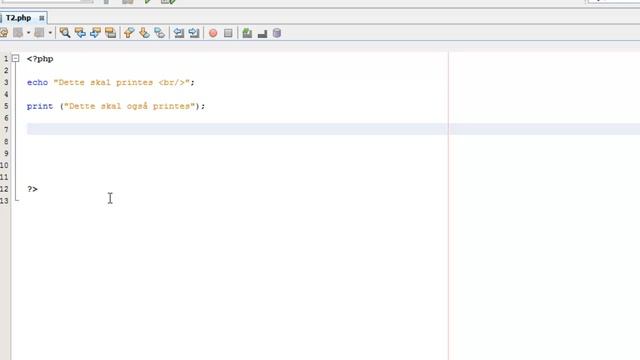Shift the line left
Image resolution: width=640 pixels, height=360 pixels.
coord(178,33)
